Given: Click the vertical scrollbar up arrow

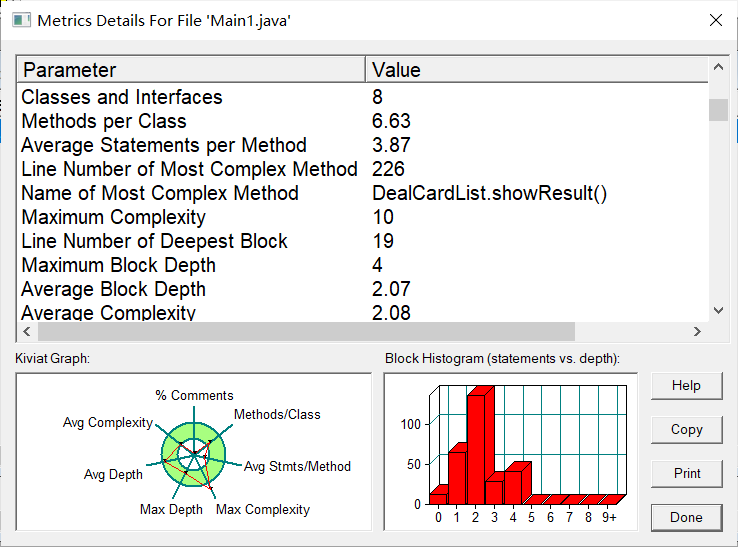Looking at the screenshot, I should (718, 67).
